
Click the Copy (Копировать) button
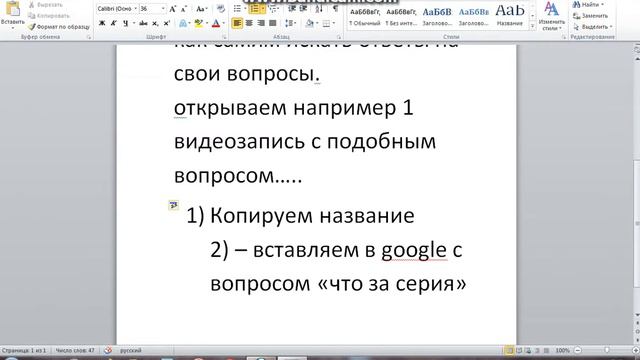(48, 16)
